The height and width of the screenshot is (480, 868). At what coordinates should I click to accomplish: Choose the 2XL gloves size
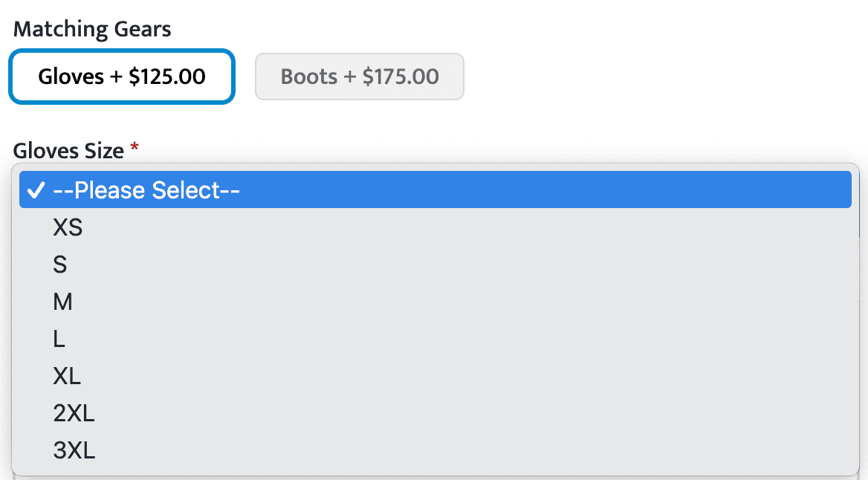click(x=74, y=413)
